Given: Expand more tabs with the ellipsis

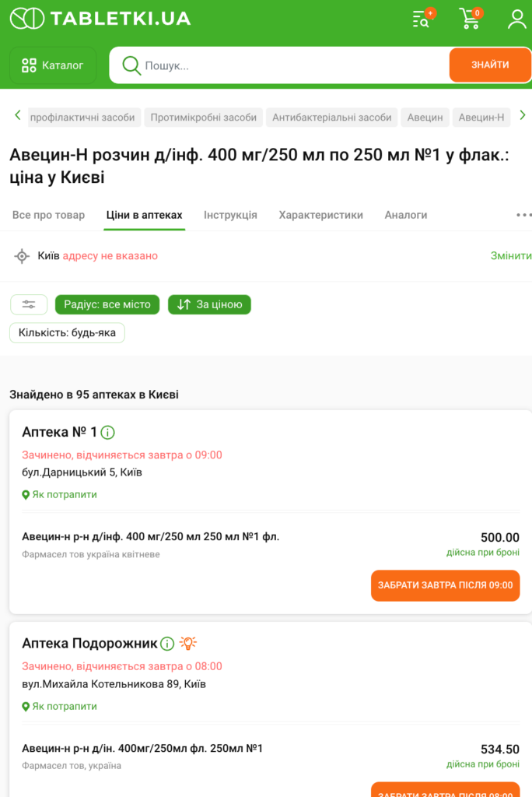Looking at the screenshot, I should coord(523,216).
